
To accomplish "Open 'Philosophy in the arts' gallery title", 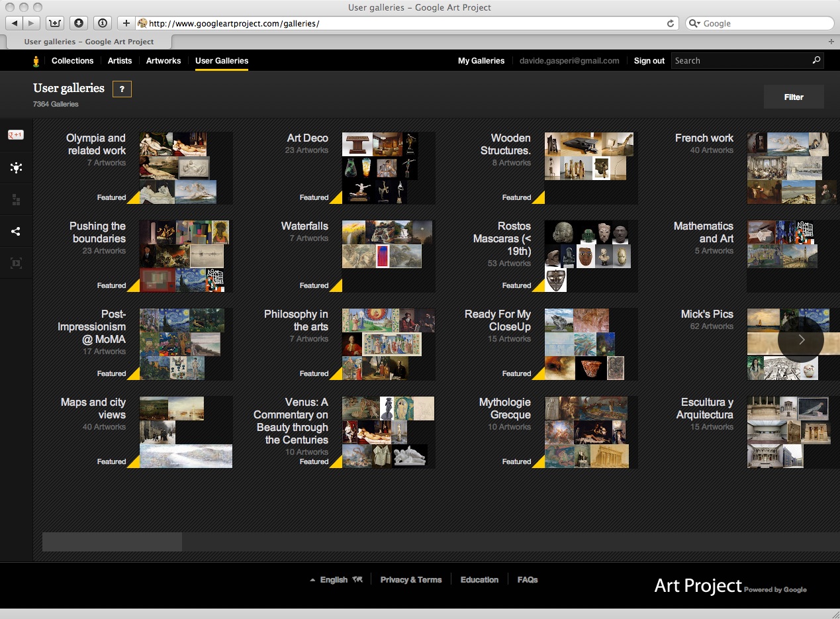I will tap(296, 320).
